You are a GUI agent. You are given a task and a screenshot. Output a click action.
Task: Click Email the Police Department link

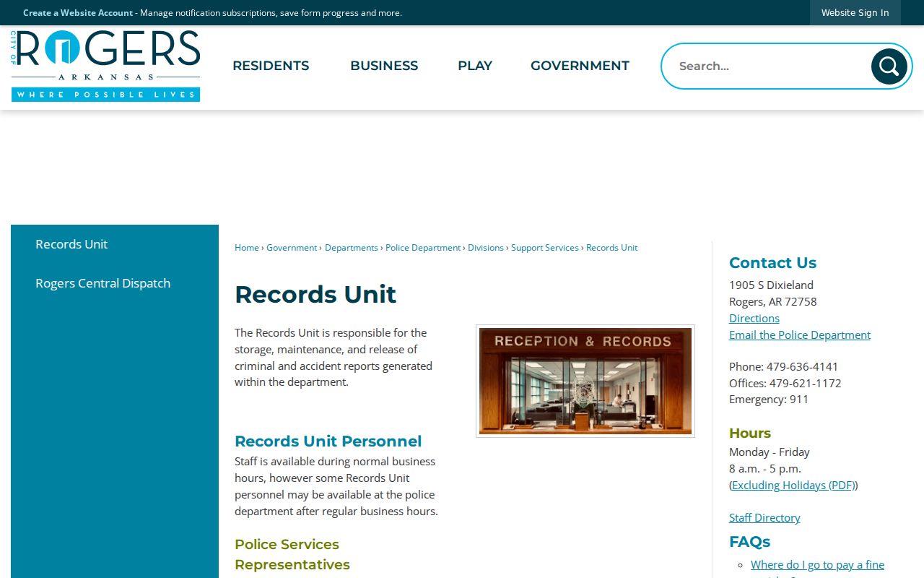pyautogui.click(x=800, y=335)
